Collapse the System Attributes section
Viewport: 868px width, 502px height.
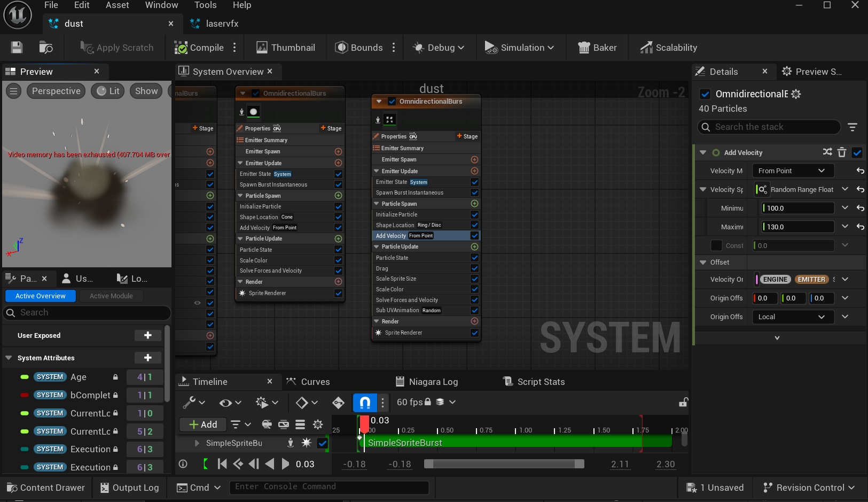tap(9, 358)
